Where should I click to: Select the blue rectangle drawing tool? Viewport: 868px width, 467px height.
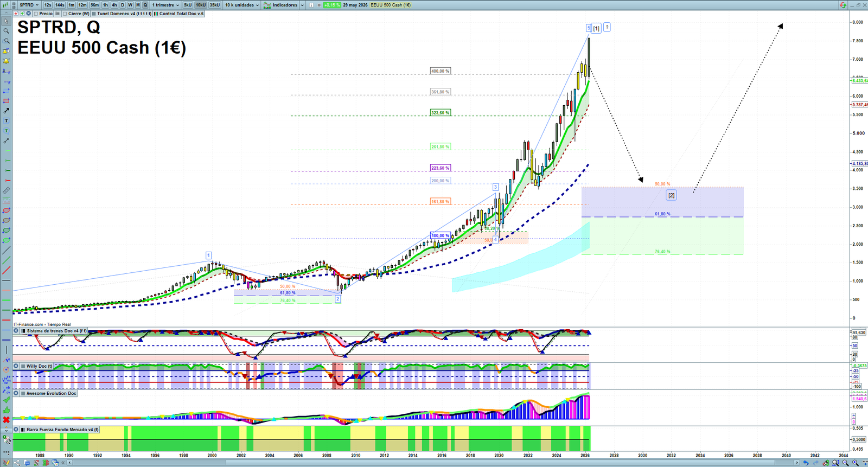coord(7,91)
